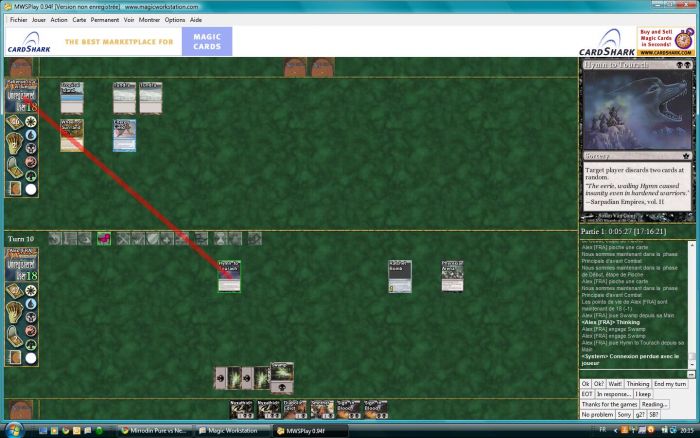Open opponent's graveyard tombstone icon
Image resolution: width=700 pixels, height=438 pixels.
click(14, 167)
